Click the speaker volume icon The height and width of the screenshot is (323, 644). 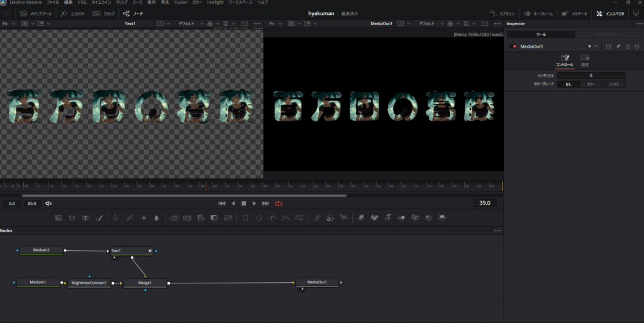(48, 204)
